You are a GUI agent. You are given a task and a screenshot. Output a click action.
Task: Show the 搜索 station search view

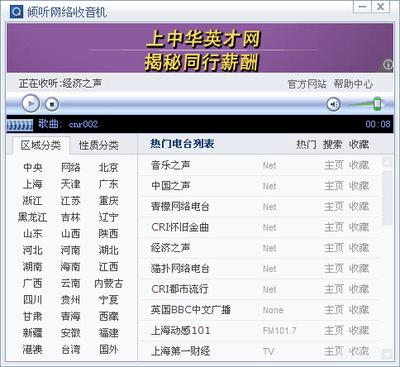point(332,144)
